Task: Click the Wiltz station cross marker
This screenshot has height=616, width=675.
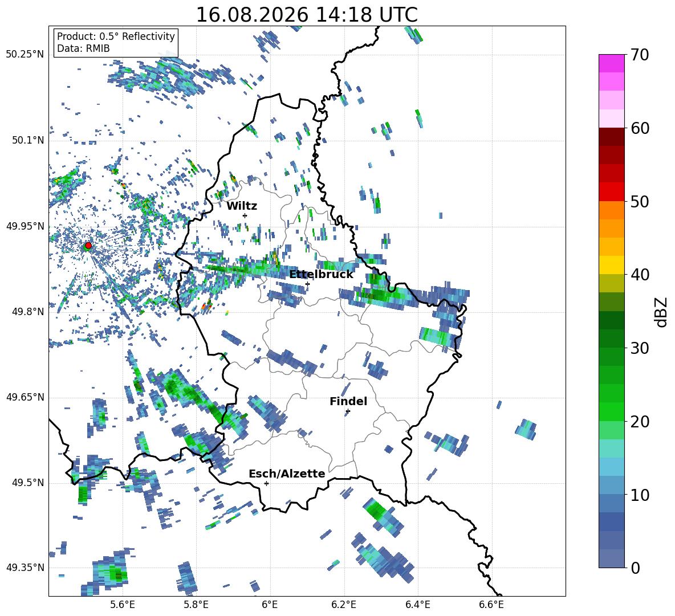Action: [x=245, y=215]
